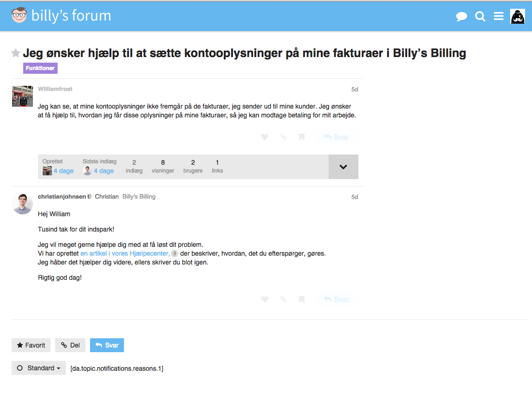This screenshot has height=393, width=532.
Task: Click the Billy mascot logo icon
Action: point(19,15)
